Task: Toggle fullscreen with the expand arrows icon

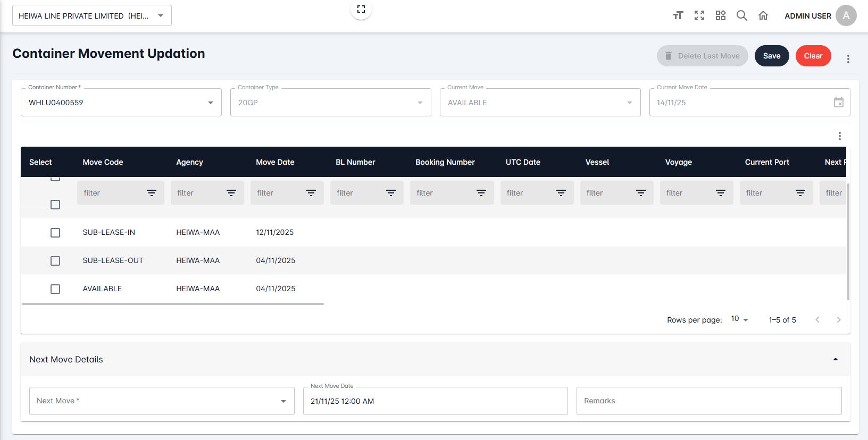Action: click(699, 15)
